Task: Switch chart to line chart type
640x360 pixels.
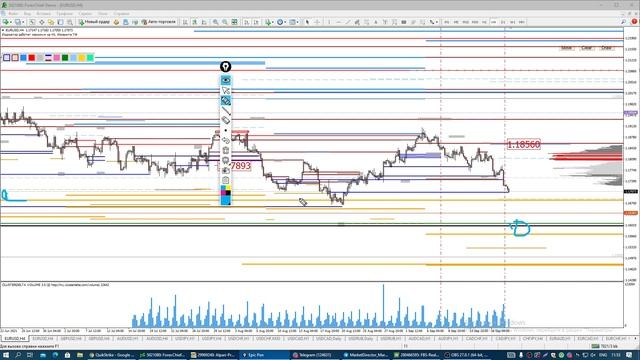Action: (x=204, y=22)
